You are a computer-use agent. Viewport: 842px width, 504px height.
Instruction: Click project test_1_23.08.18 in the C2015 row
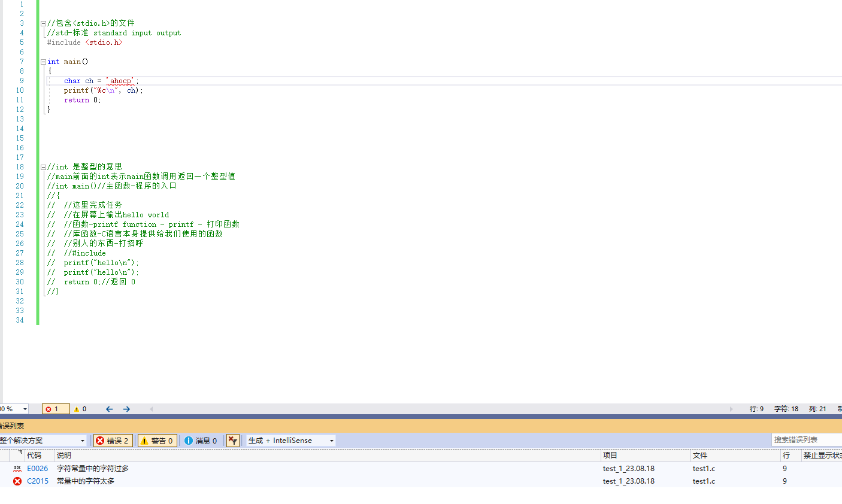(628, 481)
